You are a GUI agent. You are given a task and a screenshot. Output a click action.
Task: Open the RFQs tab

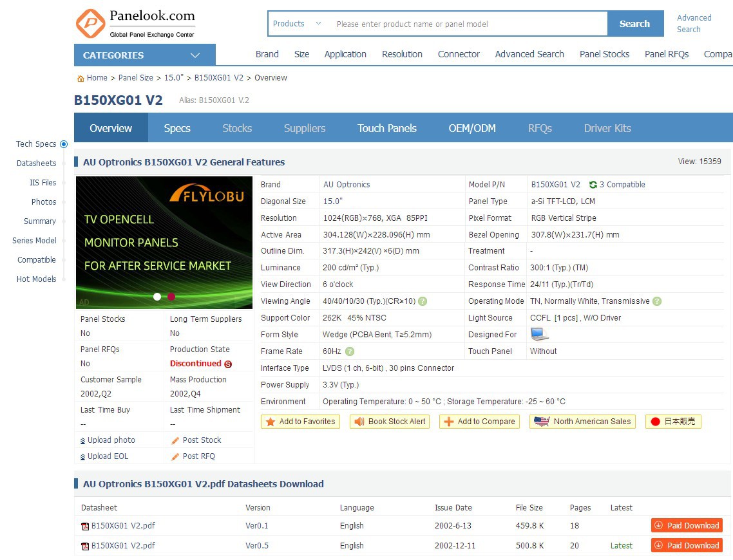point(540,128)
